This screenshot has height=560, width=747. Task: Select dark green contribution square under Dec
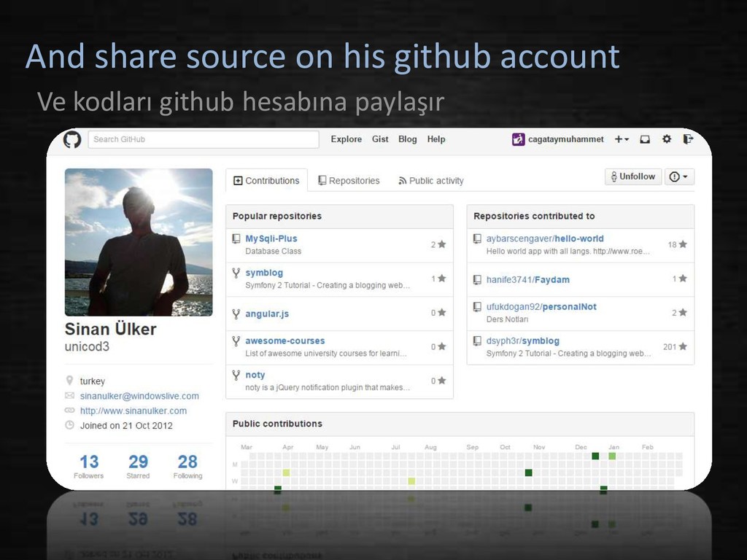coord(595,456)
